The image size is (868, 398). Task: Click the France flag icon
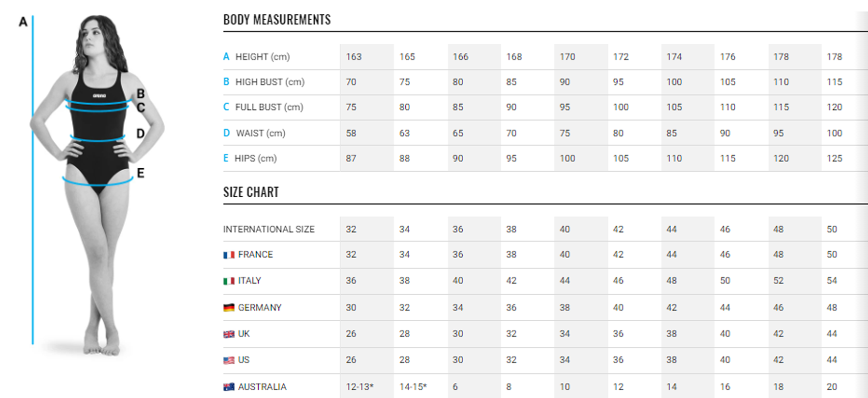(229, 255)
